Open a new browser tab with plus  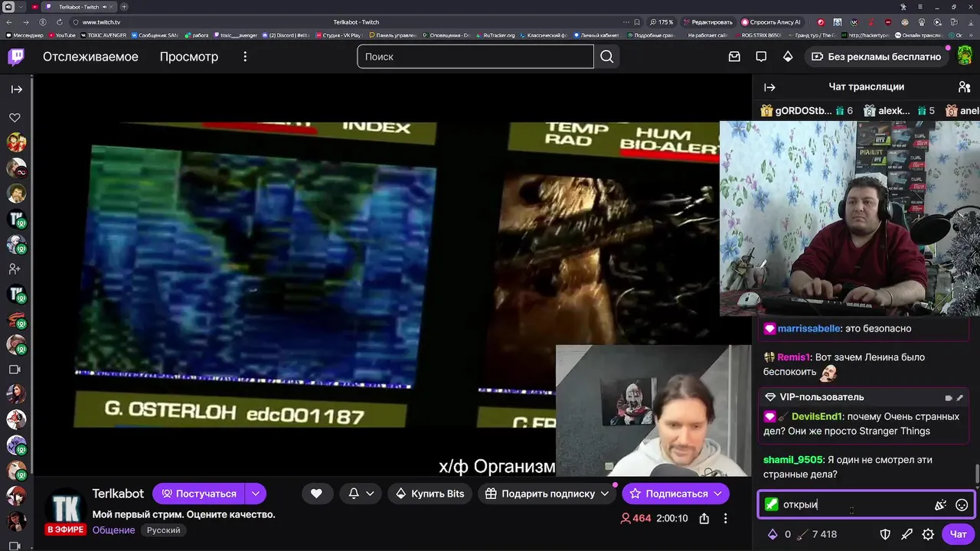pyautogui.click(x=125, y=7)
